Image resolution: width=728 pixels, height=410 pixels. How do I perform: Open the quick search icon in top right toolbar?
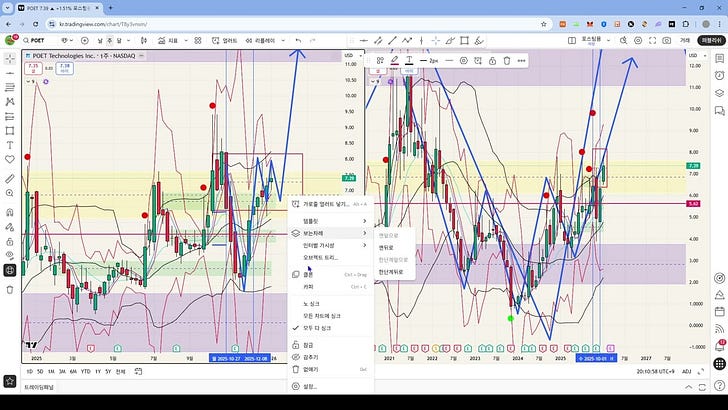click(x=624, y=41)
